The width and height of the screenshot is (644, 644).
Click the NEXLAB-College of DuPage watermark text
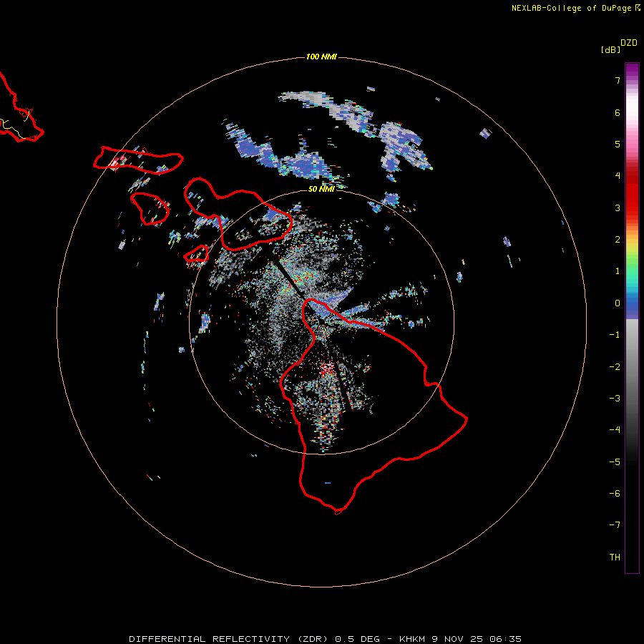575,8
